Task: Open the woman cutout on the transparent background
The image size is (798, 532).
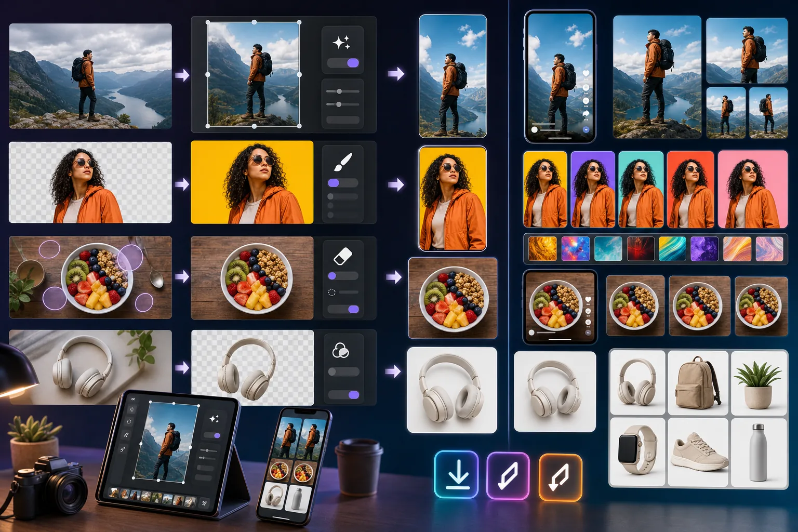Action: [x=90, y=182]
